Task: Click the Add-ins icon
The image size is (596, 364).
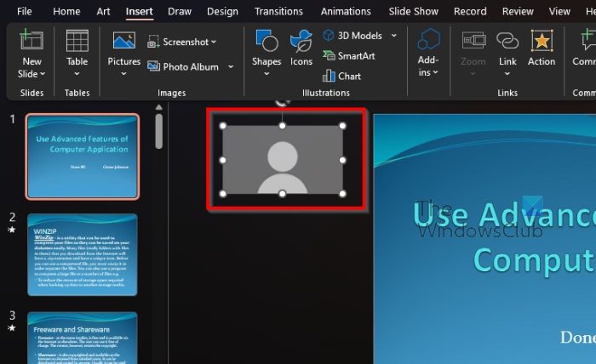Action: pyautogui.click(x=428, y=39)
